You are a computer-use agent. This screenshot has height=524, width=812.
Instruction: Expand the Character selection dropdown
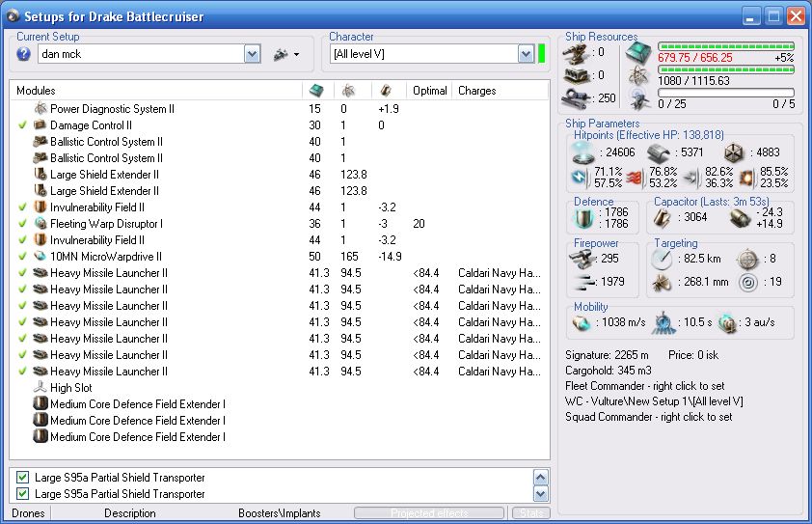526,54
